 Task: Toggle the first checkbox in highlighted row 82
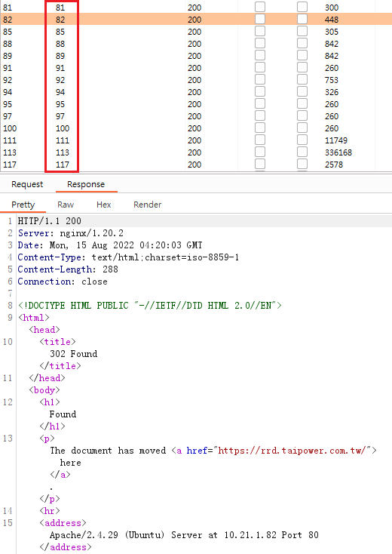pos(260,19)
